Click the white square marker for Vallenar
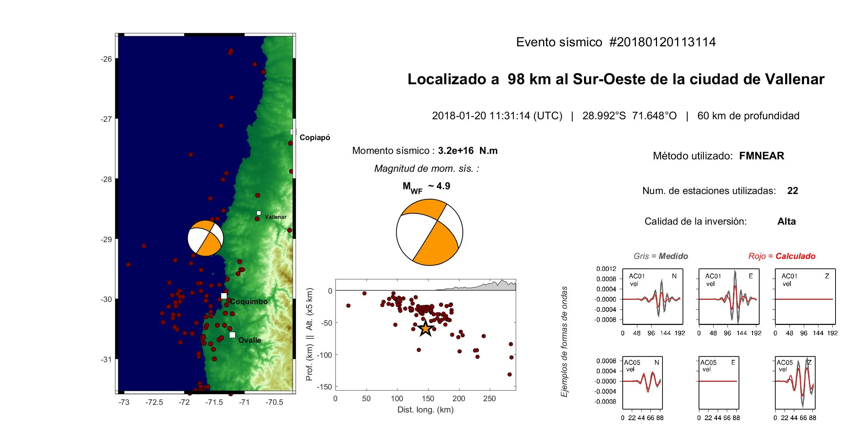This screenshot has width=868, height=442. (258, 213)
